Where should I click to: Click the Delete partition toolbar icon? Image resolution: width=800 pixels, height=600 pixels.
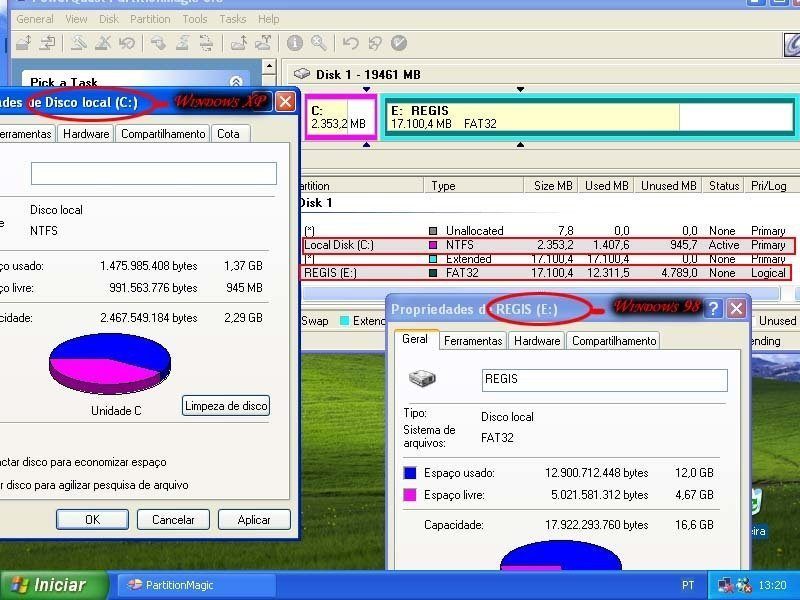pos(103,43)
